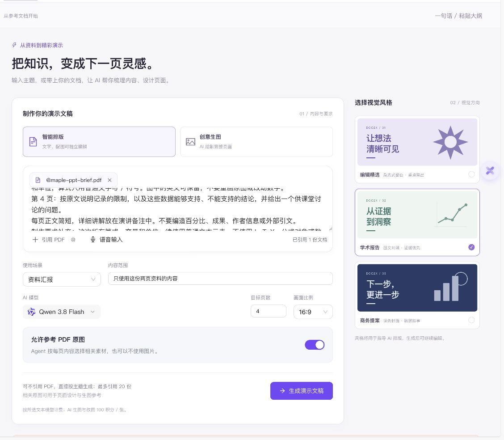Click the chevron arrow beside Qwen 3.8 Flash
The image size is (504, 440).
92,312
